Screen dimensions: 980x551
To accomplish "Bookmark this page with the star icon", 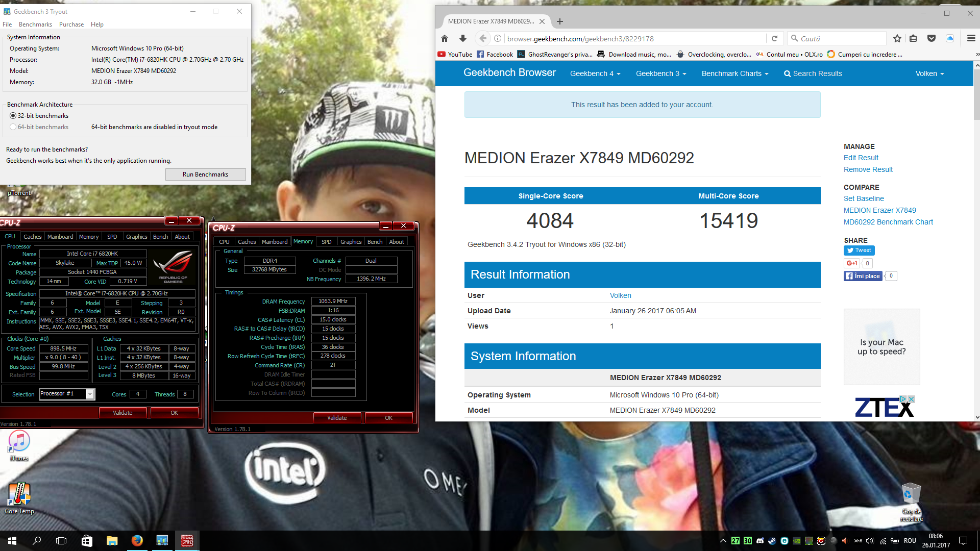I will tap(897, 38).
